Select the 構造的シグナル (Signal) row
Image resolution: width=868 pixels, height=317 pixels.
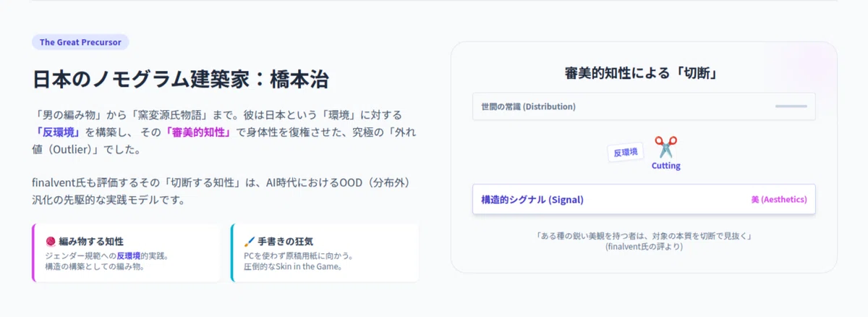pyautogui.click(x=644, y=199)
